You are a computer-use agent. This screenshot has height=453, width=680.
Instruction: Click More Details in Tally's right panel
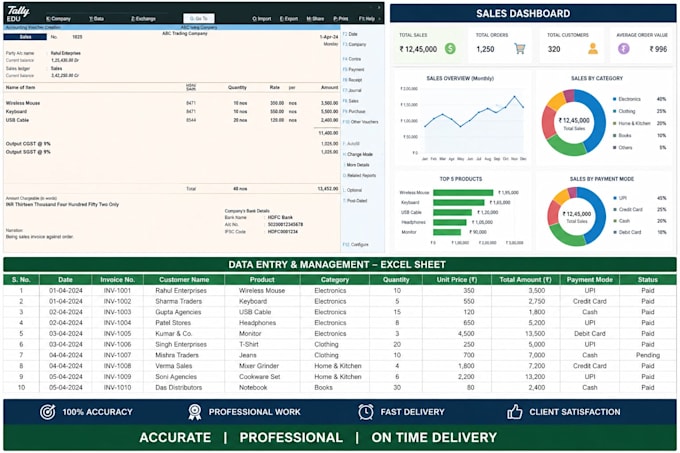(x=356, y=165)
